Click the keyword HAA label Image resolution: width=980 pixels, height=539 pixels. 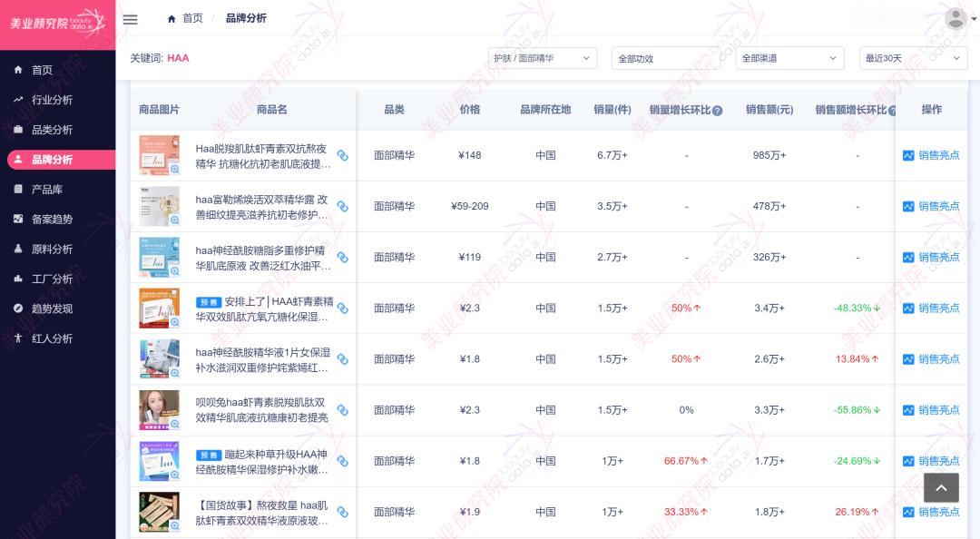pos(178,57)
